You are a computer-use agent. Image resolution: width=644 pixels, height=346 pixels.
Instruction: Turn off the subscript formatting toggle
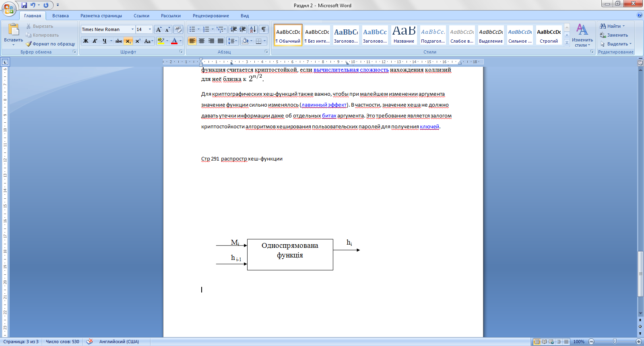[x=128, y=41]
